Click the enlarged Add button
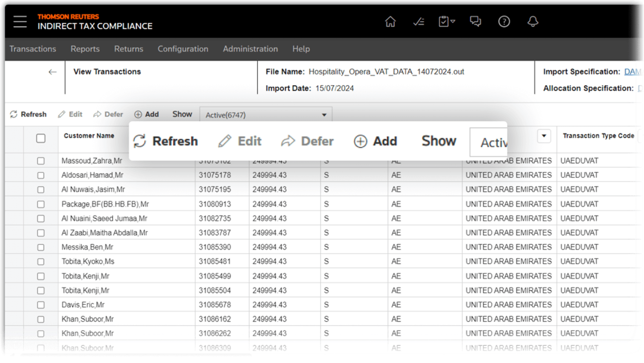 [x=375, y=141]
